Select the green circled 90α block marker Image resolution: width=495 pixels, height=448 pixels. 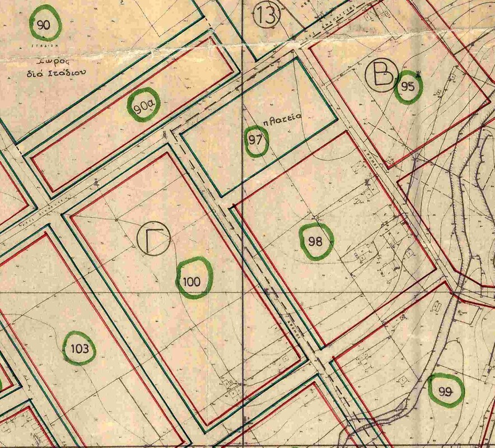point(144,106)
